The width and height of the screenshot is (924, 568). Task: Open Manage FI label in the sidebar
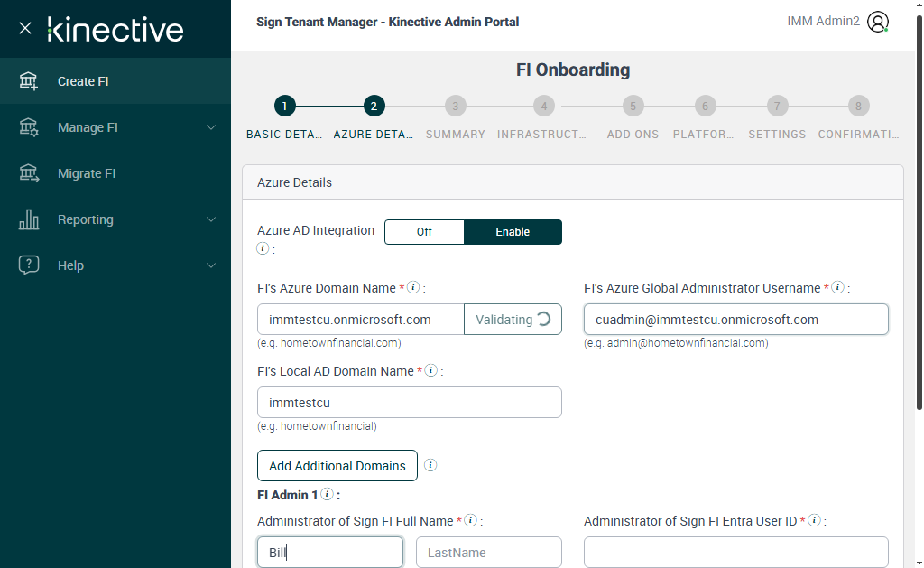pos(88,127)
